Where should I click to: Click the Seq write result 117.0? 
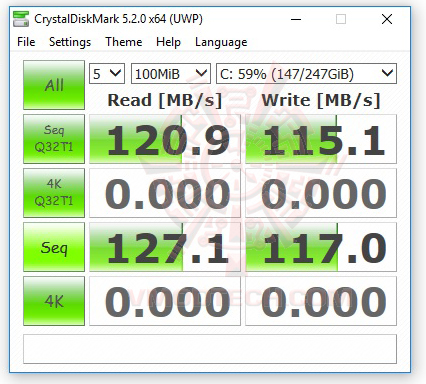(321, 247)
